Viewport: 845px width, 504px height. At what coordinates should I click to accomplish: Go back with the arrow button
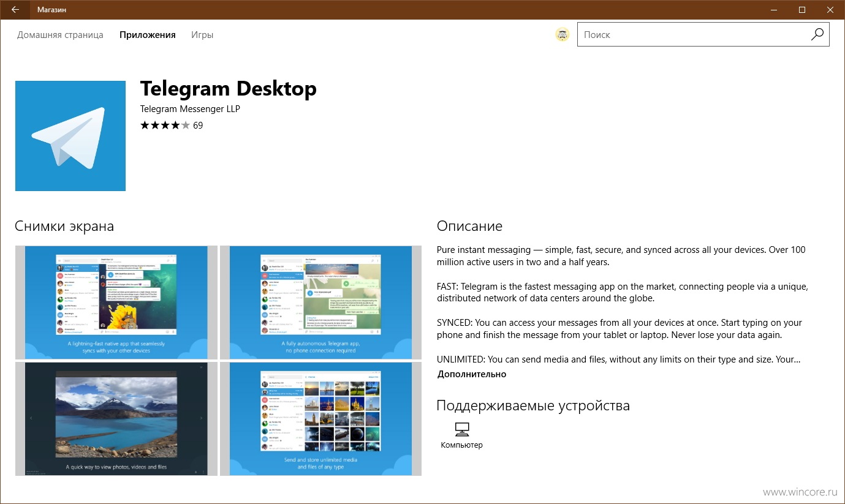click(15, 10)
